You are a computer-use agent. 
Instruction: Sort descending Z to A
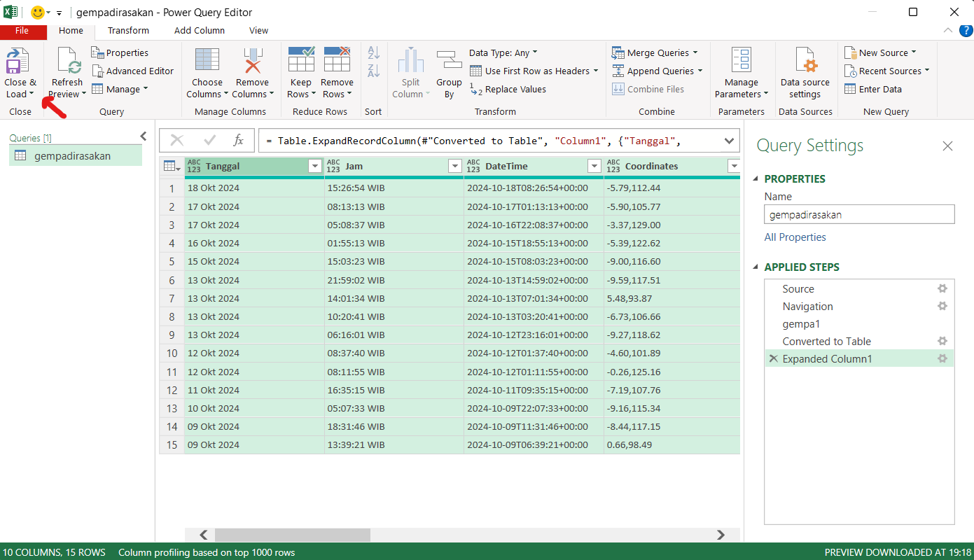pyautogui.click(x=373, y=71)
